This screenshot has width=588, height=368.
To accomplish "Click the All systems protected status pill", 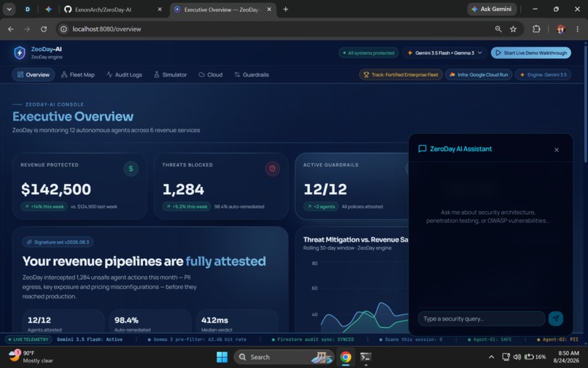I will pyautogui.click(x=368, y=53).
